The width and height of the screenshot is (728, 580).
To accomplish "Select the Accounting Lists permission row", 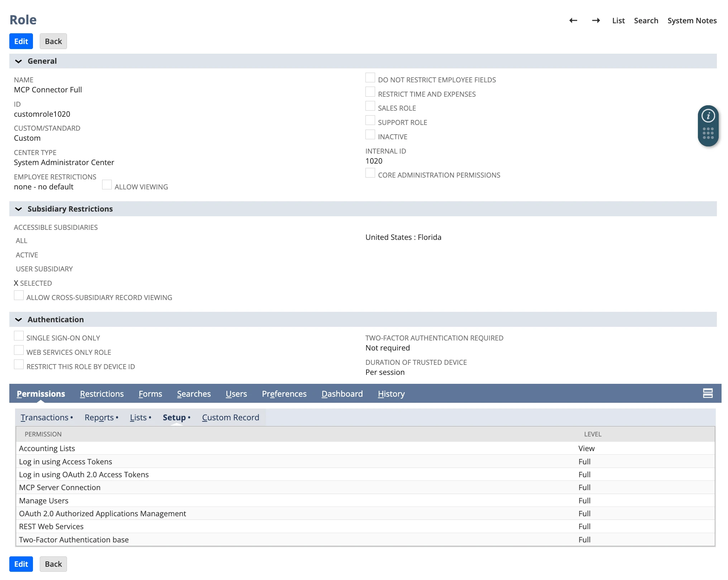I will click(x=365, y=448).
